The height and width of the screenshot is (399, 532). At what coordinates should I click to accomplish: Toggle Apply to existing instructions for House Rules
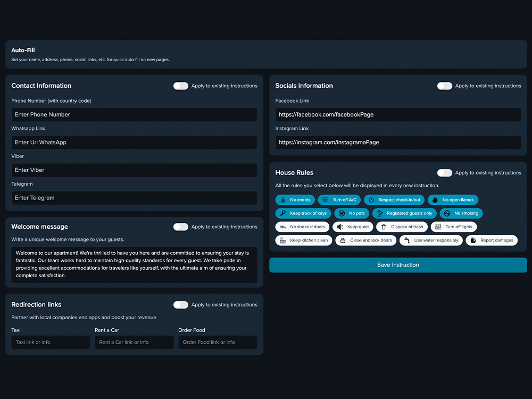pos(444,173)
